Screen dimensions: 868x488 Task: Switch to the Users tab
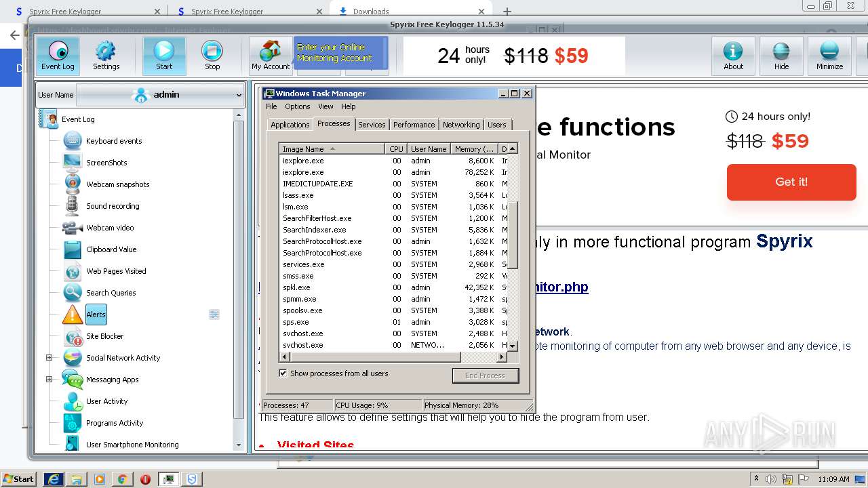click(496, 125)
